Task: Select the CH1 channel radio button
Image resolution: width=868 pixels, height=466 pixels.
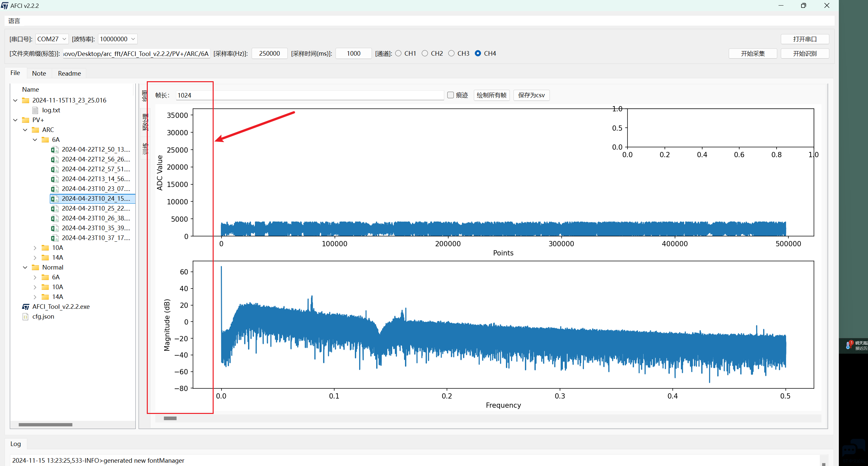Action: click(398, 53)
